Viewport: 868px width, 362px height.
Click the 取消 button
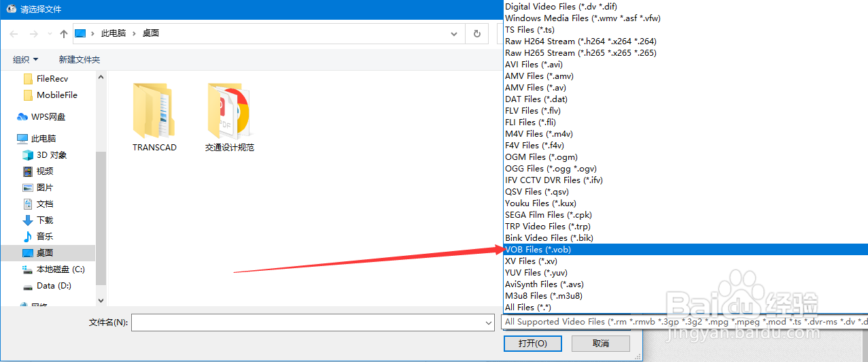click(x=601, y=343)
